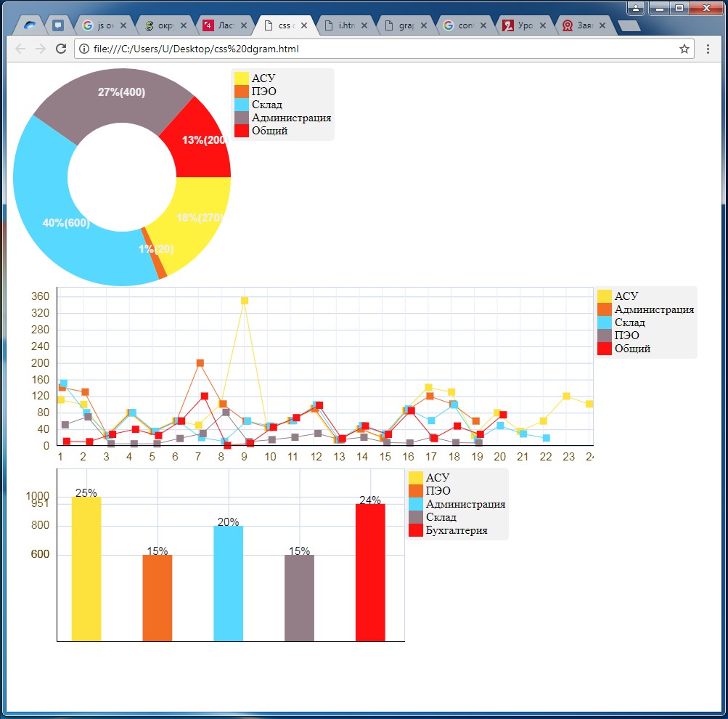Click orange ПЭО swatch in donut chart legend
This screenshot has height=719, width=728.
pyautogui.click(x=242, y=91)
